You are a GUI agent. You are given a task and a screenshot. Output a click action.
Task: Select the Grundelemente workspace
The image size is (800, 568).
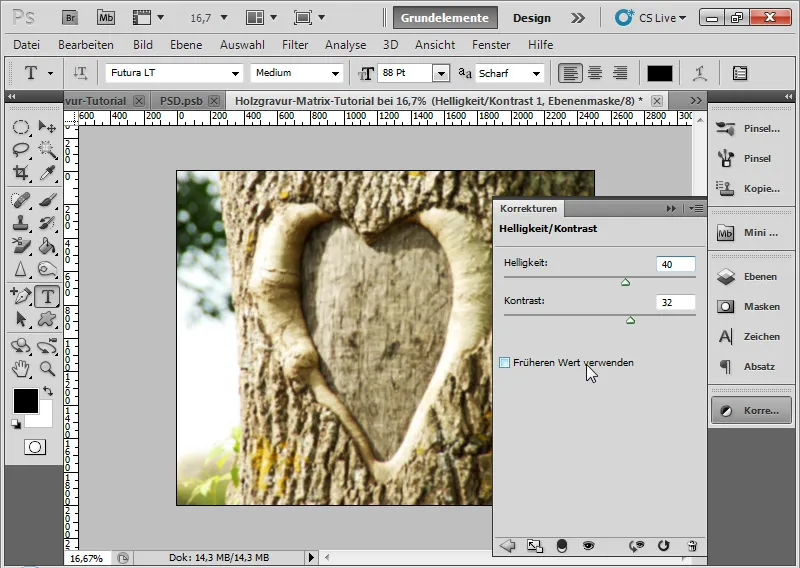pos(445,18)
